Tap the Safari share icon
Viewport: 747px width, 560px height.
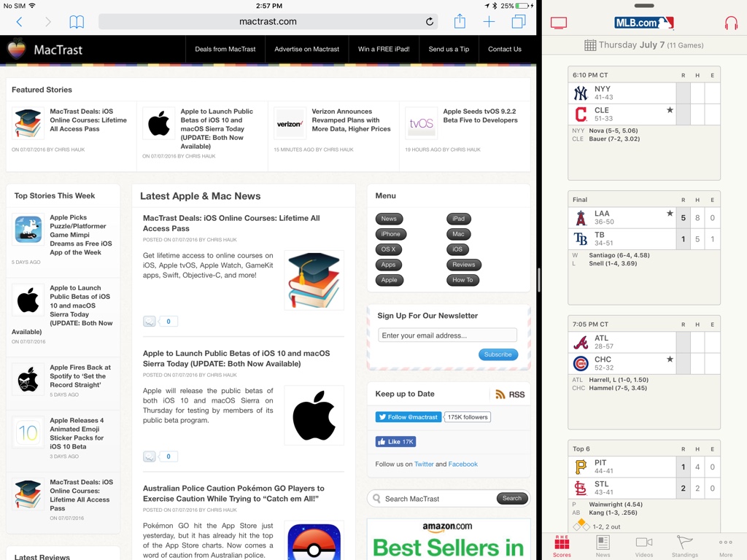pos(460,22)
